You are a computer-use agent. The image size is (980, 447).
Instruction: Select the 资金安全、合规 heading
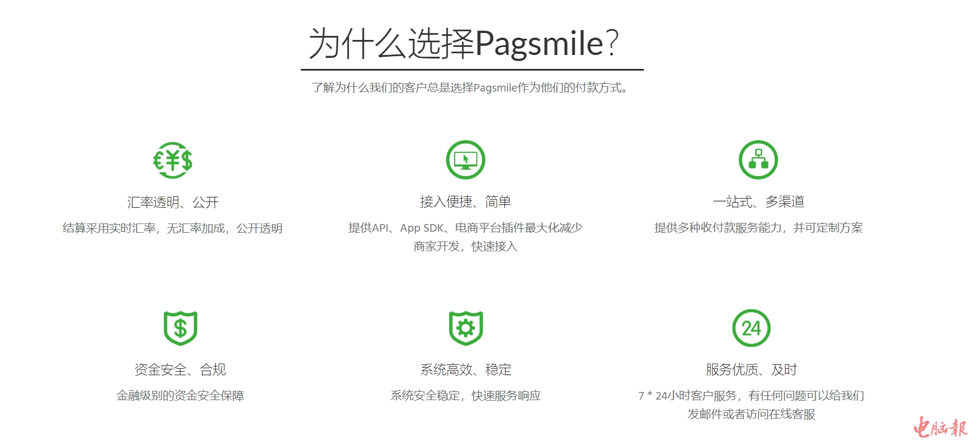180,369
